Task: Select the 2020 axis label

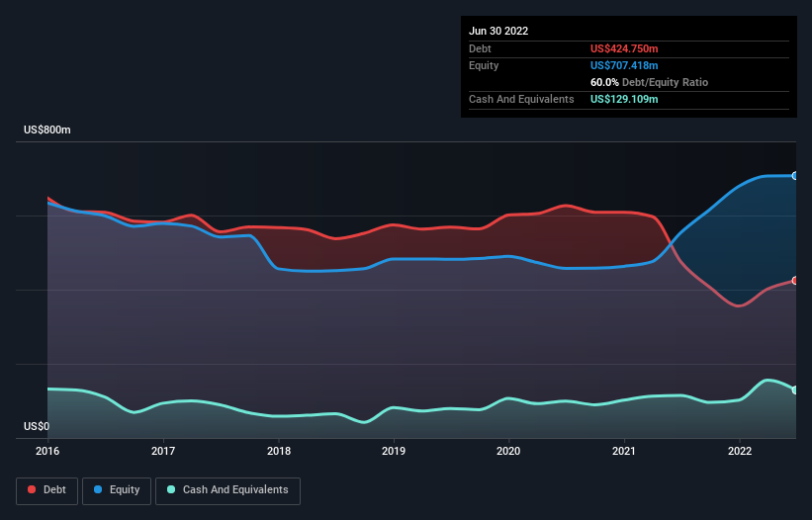Action: [x=508, y=451]
